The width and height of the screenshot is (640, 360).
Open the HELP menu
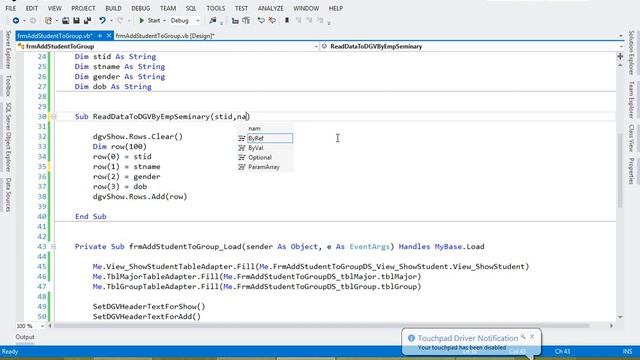336,8
